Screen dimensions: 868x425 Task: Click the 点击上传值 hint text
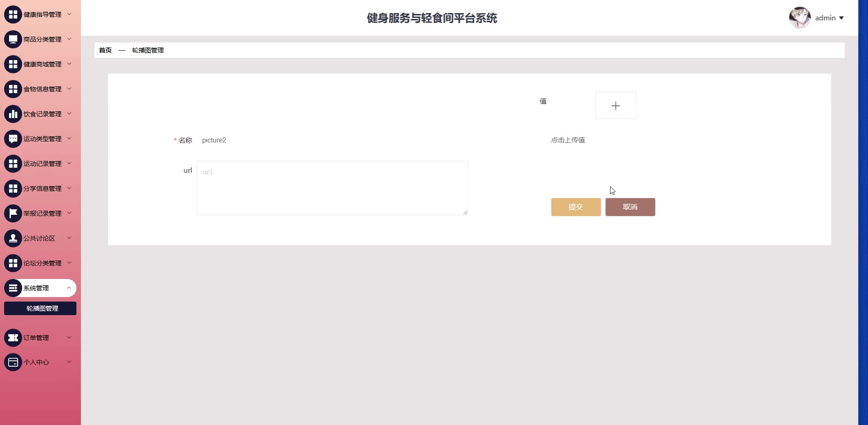(x=568, y=140)
